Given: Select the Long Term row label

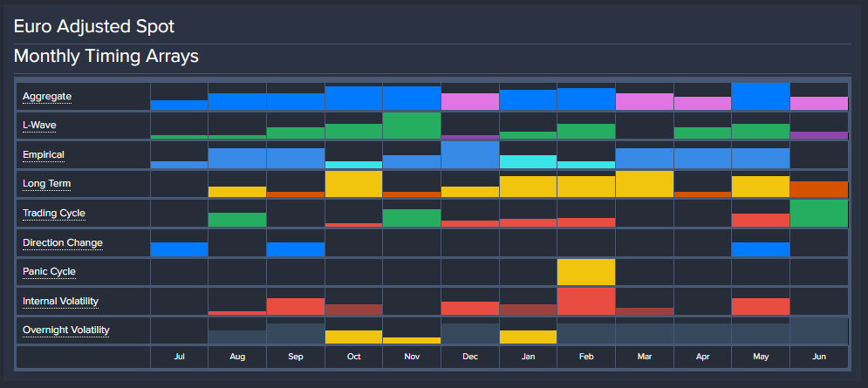Looking at the screenshot, I should [x=47, y=184].
